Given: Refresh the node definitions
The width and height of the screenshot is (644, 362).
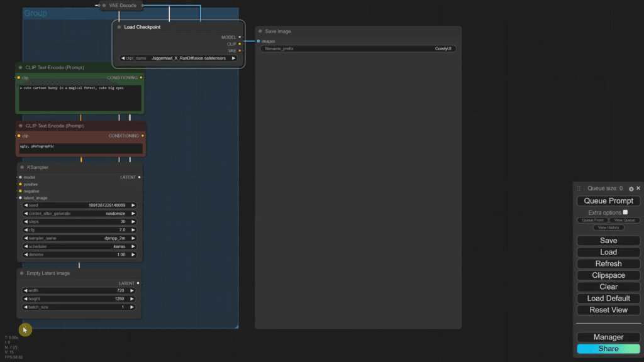Looking at the screenshot, I should click(x=608, y=263).
